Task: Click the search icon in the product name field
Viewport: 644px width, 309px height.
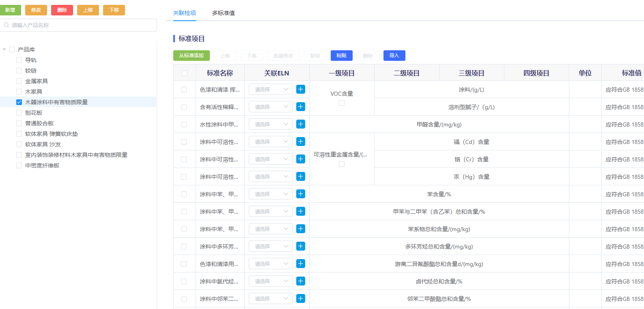Action: pyautogui.click(x=6, y=25)
